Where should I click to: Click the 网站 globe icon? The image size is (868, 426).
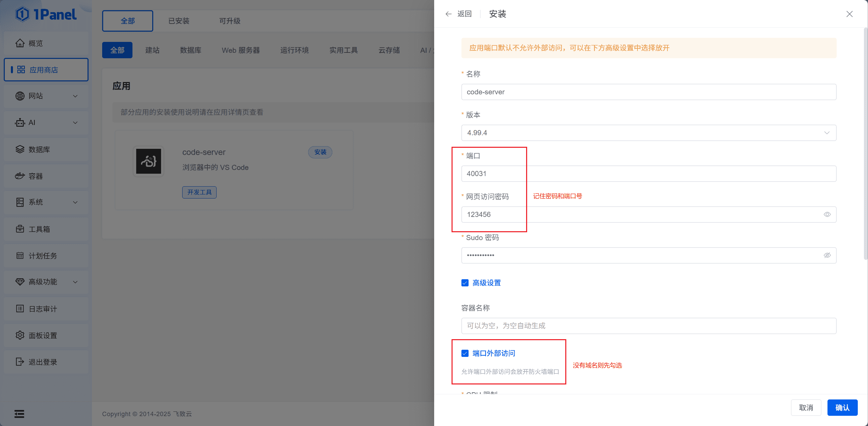point(20,96)
